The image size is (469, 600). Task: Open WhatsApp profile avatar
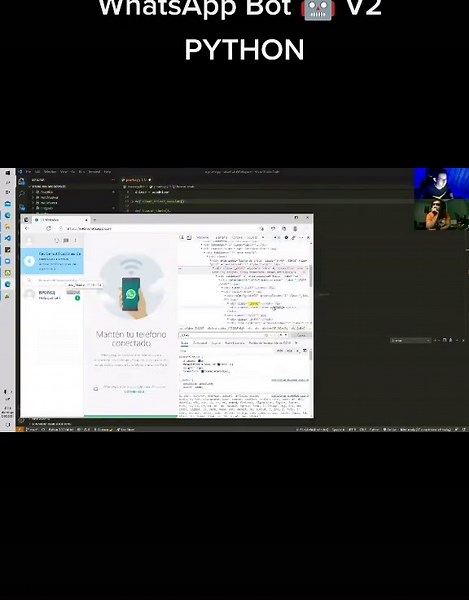point(29,240)
